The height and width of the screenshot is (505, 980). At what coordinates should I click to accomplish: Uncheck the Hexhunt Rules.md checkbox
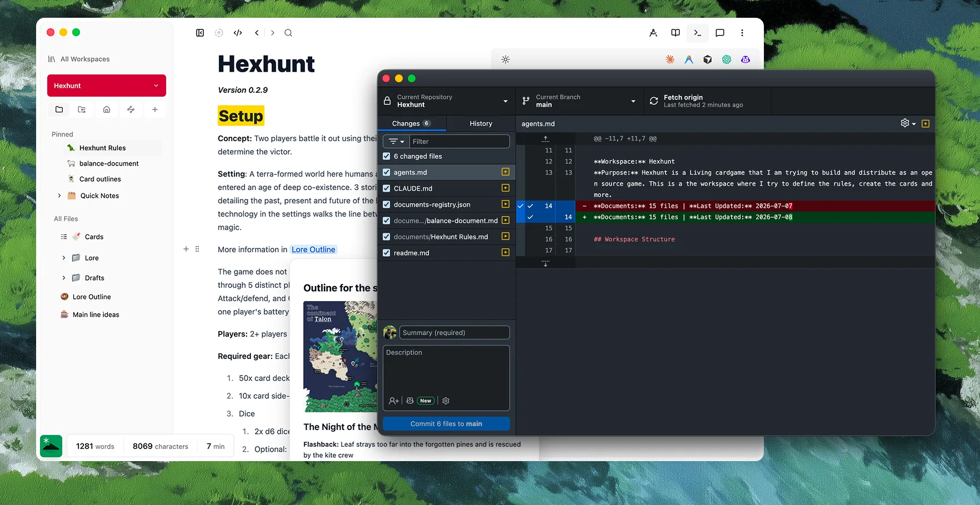click(x=387, y=237)
